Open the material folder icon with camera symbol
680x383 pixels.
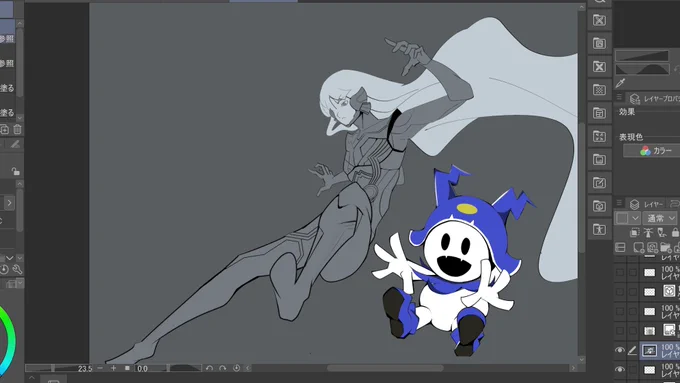[599, 206]
